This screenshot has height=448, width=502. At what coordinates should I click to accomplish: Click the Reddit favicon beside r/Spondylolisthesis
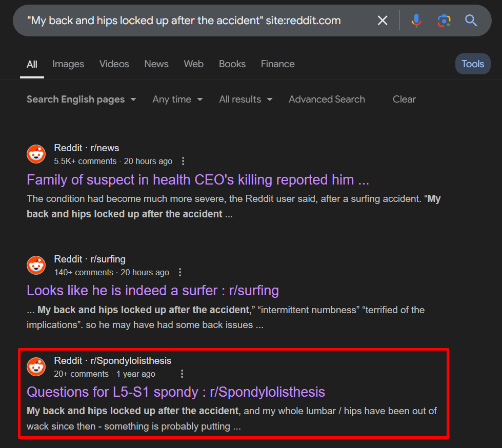pyautogui.click(x=36, y=366)
